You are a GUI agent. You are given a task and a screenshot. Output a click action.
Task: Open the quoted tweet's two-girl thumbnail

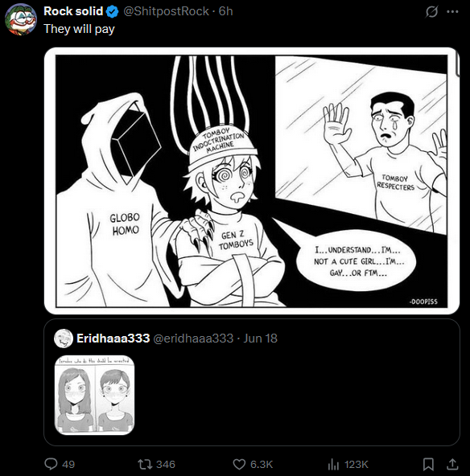point(94,395)
